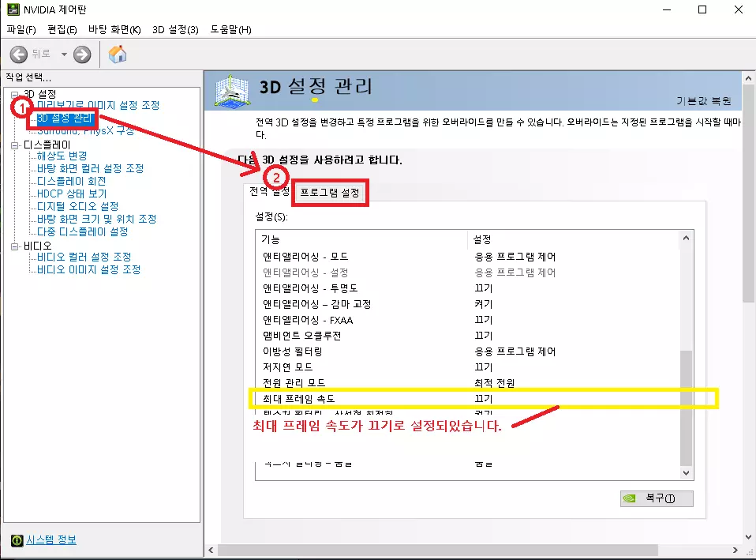Click the system info icon at bottom left
The image size is (756, 560).
[17, 540]
